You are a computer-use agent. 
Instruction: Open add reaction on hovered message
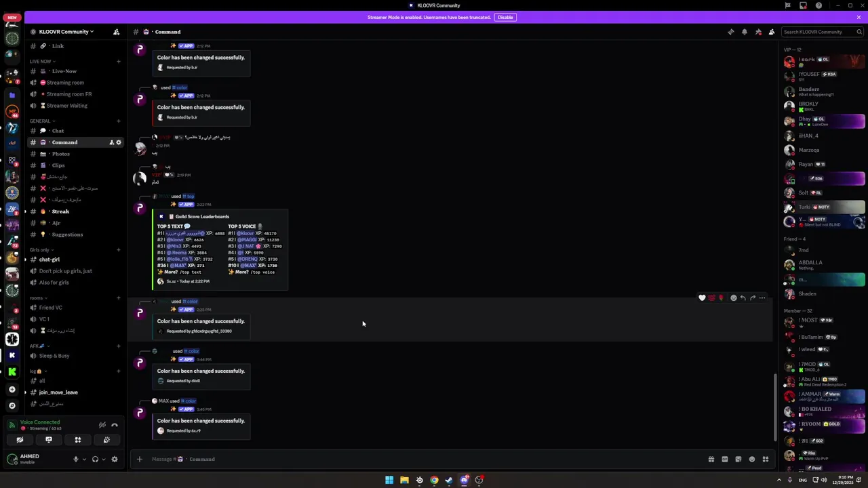[733, 298]
